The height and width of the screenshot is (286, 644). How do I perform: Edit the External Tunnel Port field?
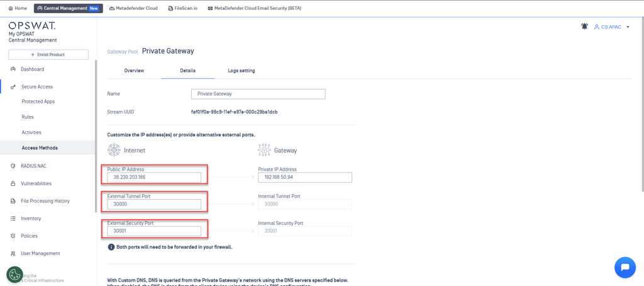point(155,204)
